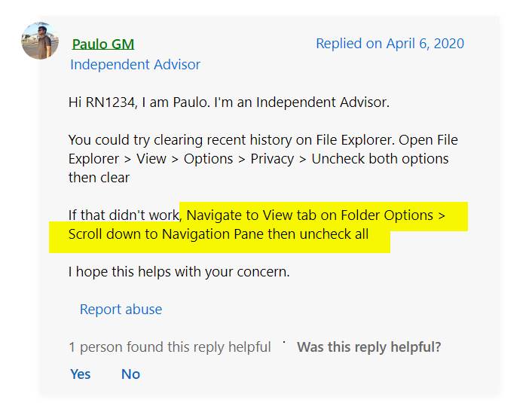Click the Replied on April 6, 2020 link
The height and width of the screenshot is (403, 532).
[x=390, y=43]
